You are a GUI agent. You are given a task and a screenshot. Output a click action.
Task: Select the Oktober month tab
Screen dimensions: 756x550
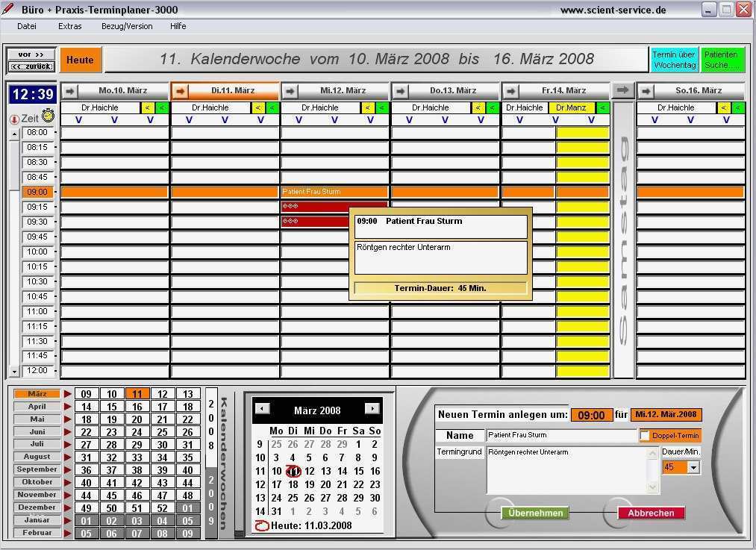click(37, 482)
